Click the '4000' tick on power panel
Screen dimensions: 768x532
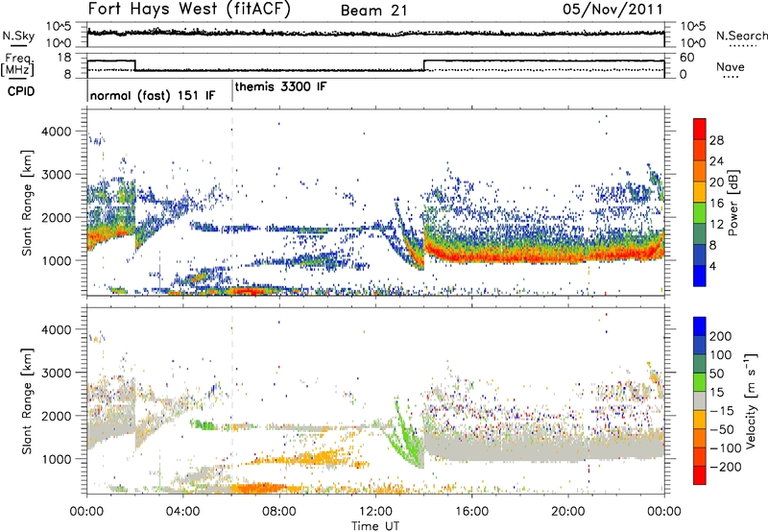pos(57,132)
